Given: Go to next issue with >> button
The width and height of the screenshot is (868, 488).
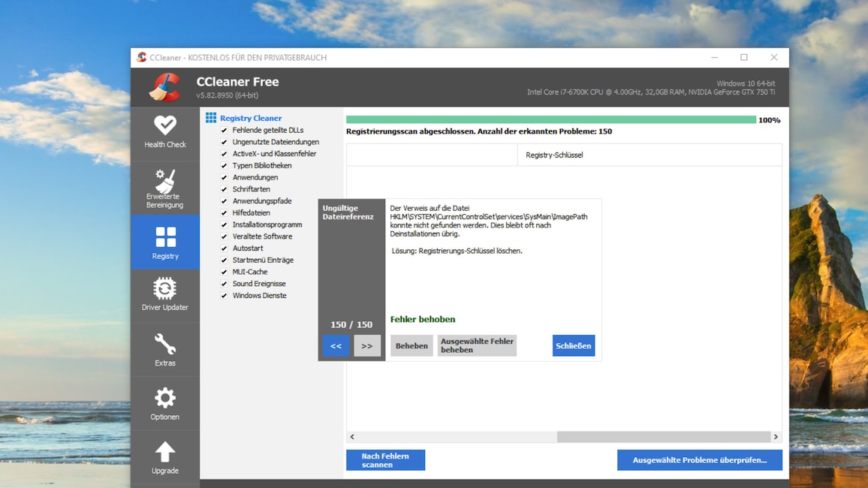Looking at the screenshot, I should [x=367, y=346].
